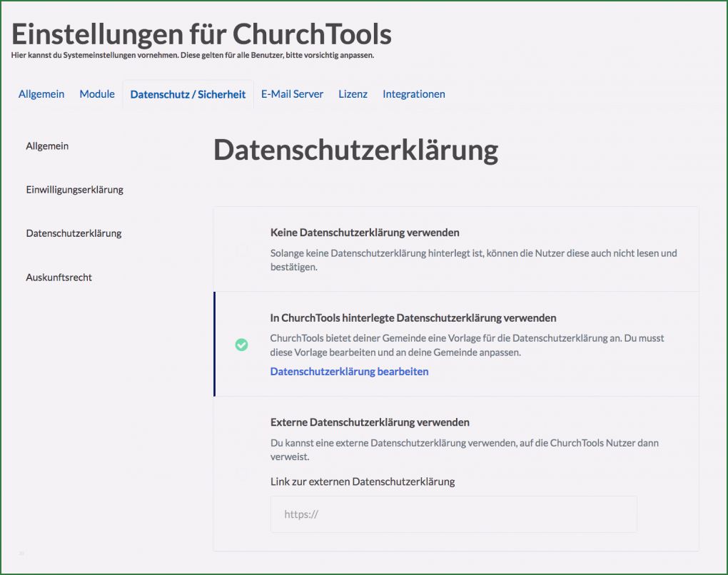Click the highlighted ChurchTools template option card
Screen dimensions: 728x575
click(457, 343)
